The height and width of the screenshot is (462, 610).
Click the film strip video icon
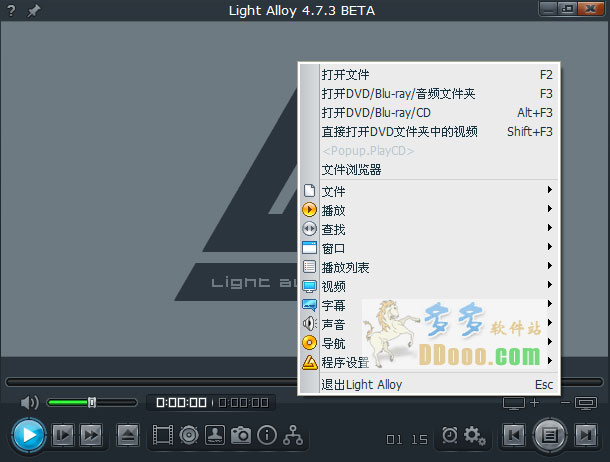(163, 435)
